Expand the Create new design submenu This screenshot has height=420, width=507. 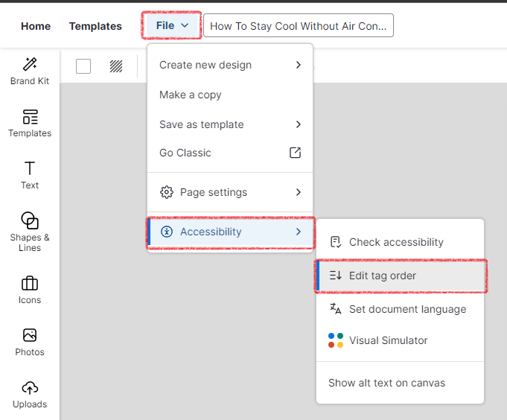(x=230, y=65)
